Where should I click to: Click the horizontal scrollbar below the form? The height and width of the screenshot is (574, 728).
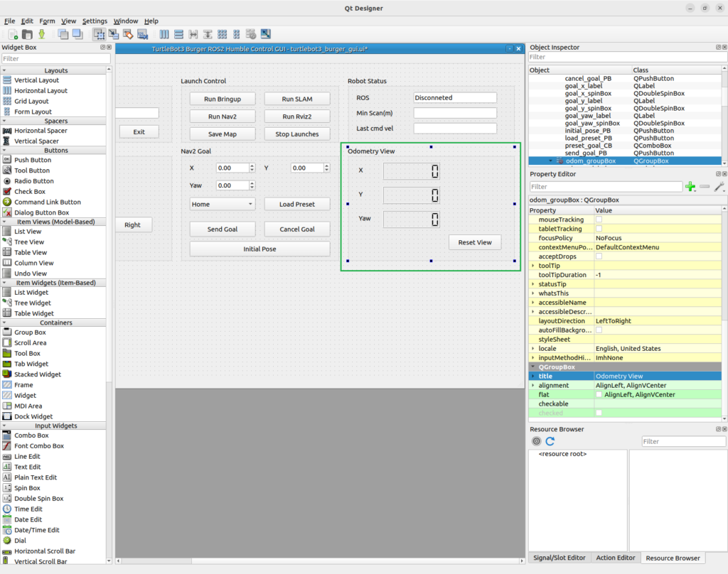(x=320, y=561)
